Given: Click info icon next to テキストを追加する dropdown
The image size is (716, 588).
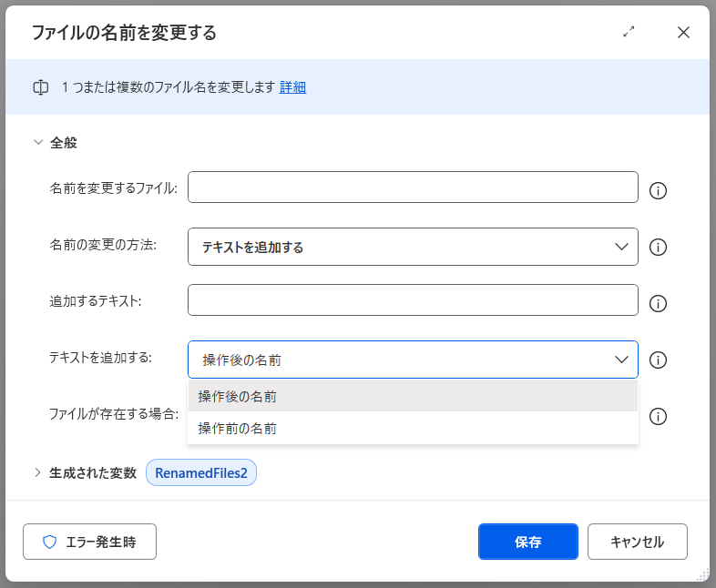Looking at the screenshot, I should [658, 360].
